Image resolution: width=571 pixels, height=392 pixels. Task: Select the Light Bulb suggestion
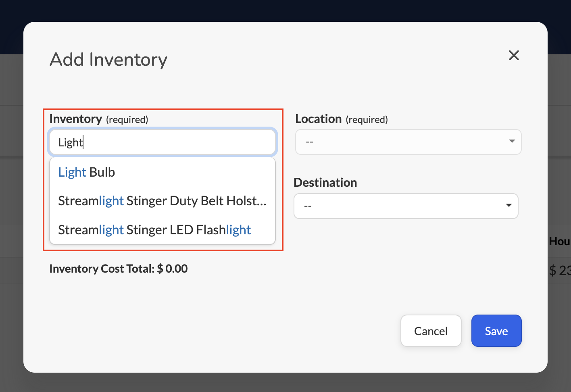click(x=163, y=172)
